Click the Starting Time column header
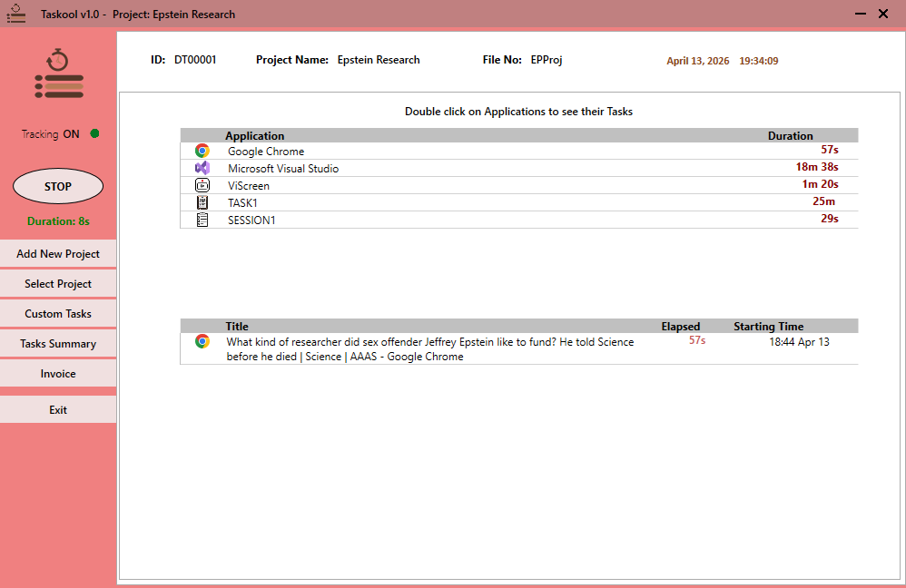This screenshot has height=588, width=906. click(x=768, y=326)
